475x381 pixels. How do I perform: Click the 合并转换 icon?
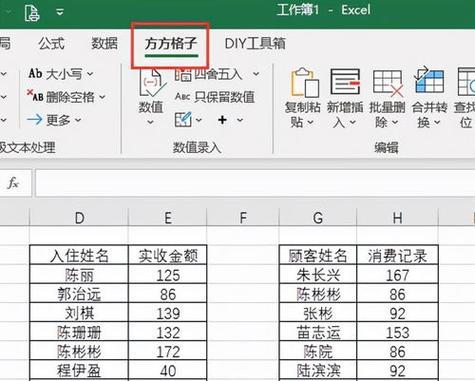point(429,80)
